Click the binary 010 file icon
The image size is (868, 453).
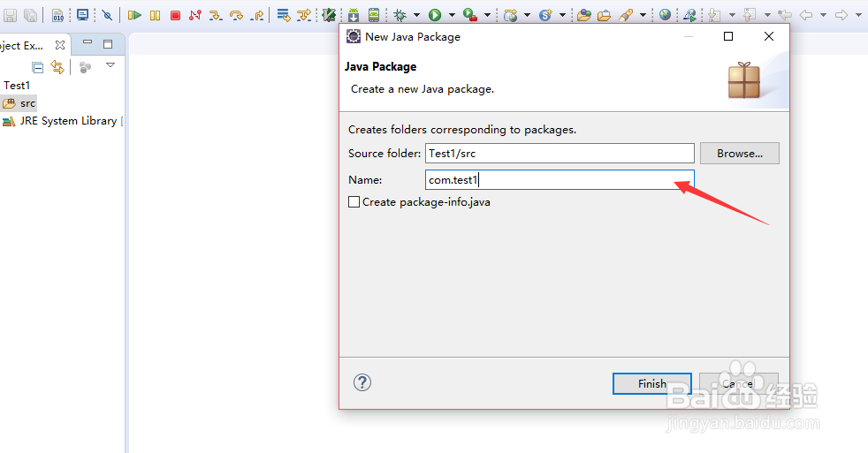(x=57, y=15)
